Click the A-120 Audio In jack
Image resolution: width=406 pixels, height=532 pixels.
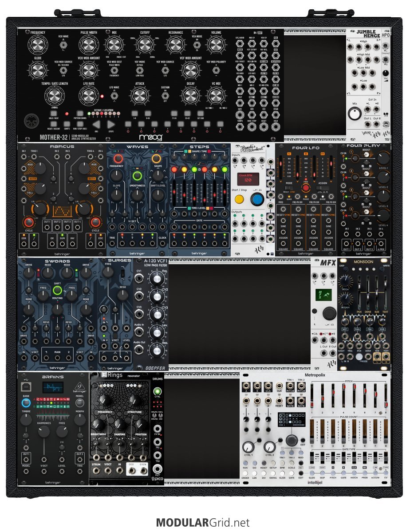coord(139,331)
